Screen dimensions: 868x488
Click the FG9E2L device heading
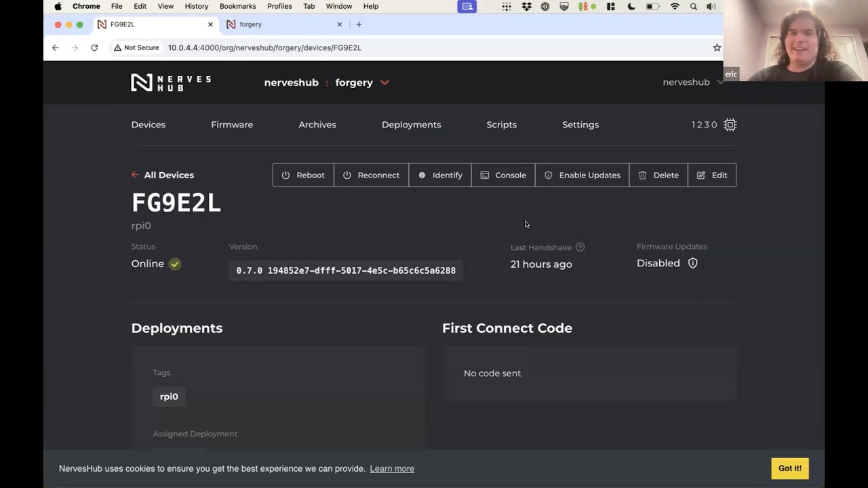coord(176,203)
